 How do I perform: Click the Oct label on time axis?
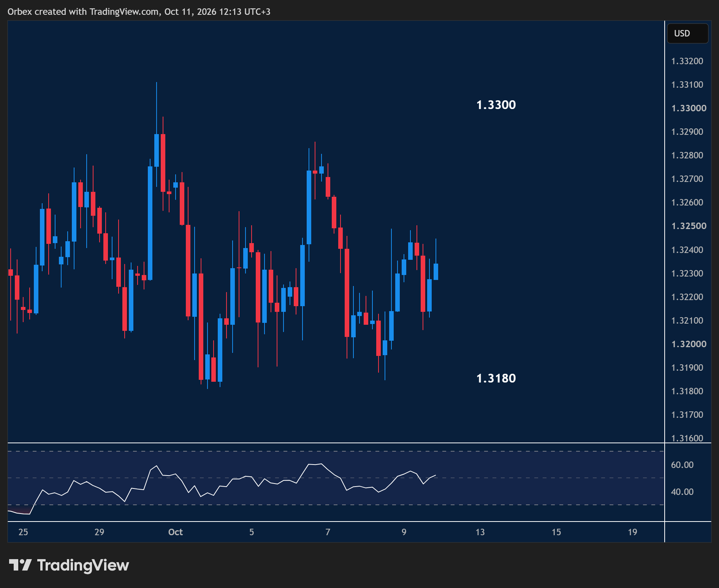pos(176,532)
